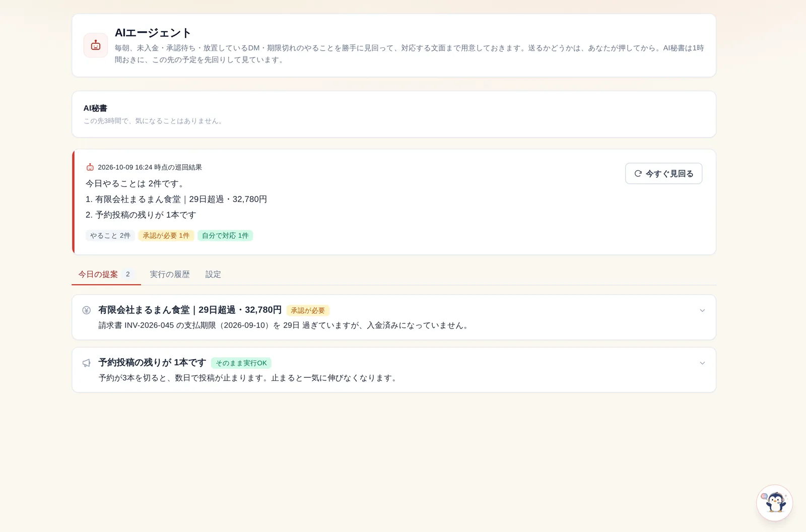
Task: Switch to 今日の提案 tab
Action: [x=106, y=275]
